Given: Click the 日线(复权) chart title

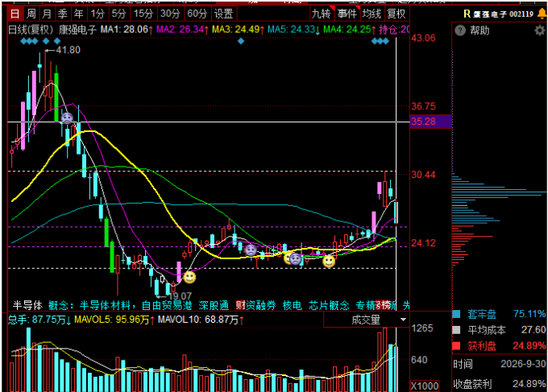Looking at the screenshot, I should pyautogui.click(x=31, y=30).
